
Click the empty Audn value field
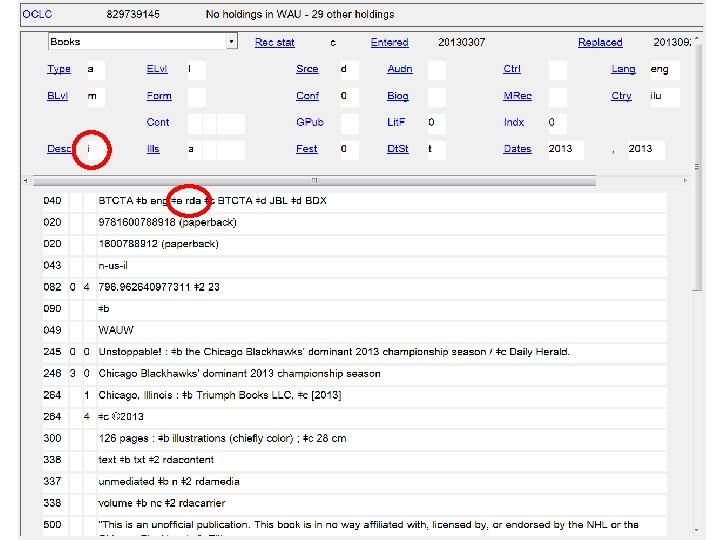click(436, 70)
